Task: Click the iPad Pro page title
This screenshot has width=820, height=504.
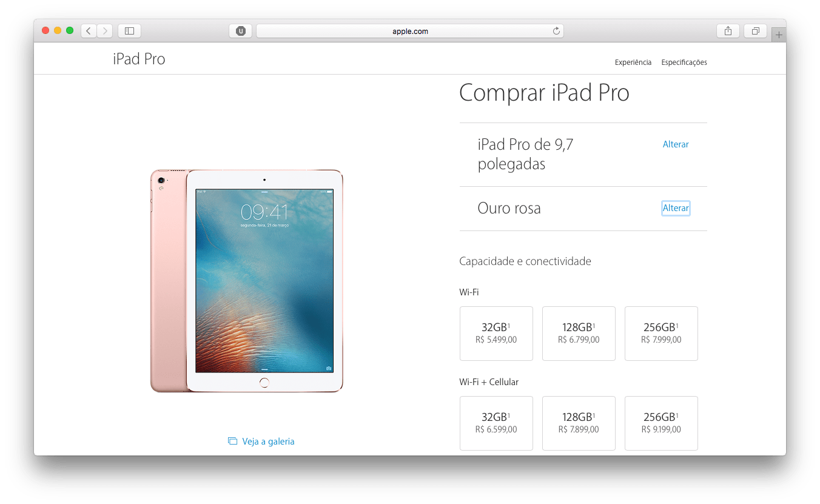Action: (x=139, y=59)
